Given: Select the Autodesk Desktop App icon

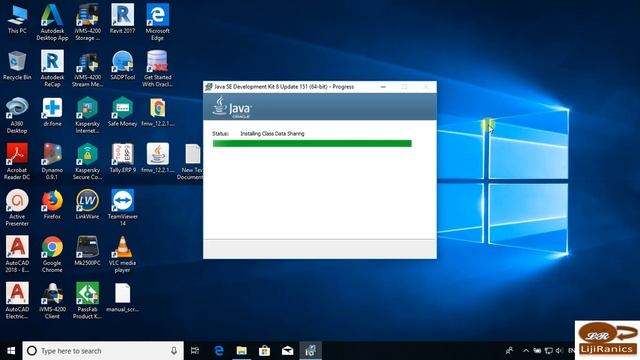Looking at the screenshot, I should click(x=52, y=22).
